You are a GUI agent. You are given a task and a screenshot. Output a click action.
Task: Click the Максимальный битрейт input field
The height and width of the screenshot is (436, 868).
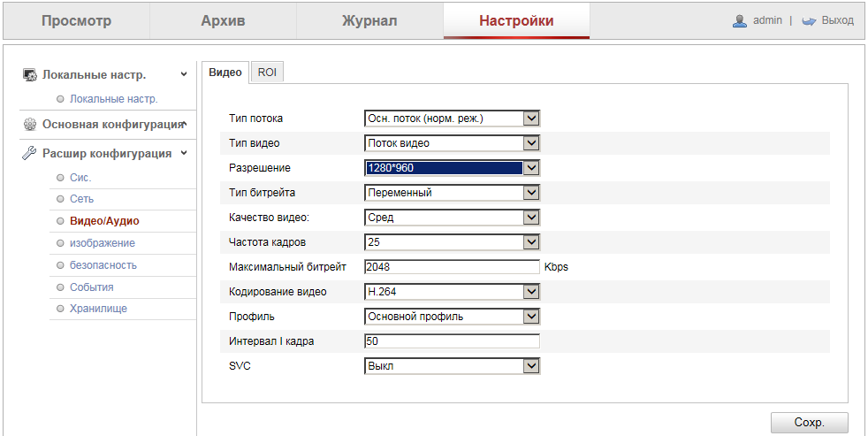click(453, 267)
